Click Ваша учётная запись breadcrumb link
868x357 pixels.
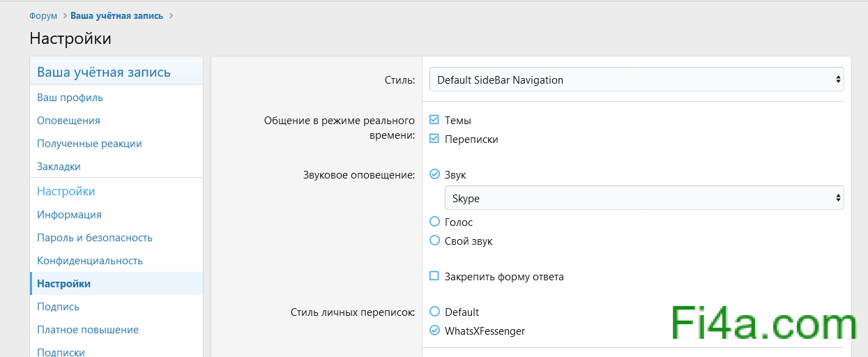tap(116, 15)
